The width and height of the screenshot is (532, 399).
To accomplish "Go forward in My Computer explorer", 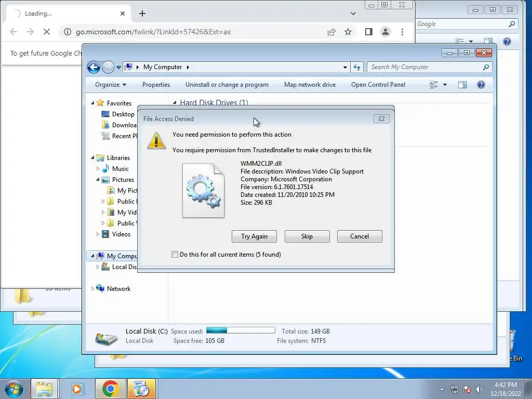I will coord(108,67).
